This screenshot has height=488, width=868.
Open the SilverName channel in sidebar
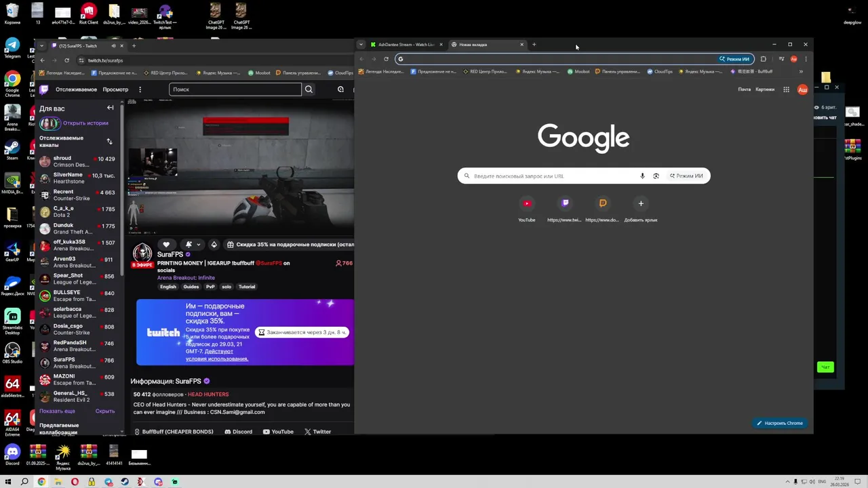77,178
